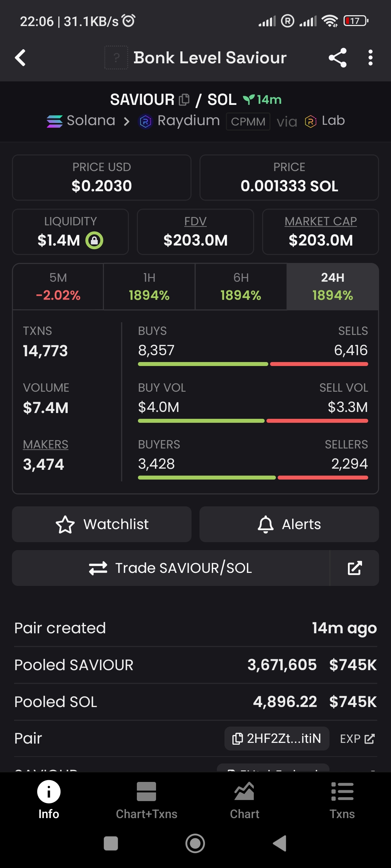The image size is (391, 868).
Task: Tap the VOLUME value $7.4M
Action: click(46, 408)
